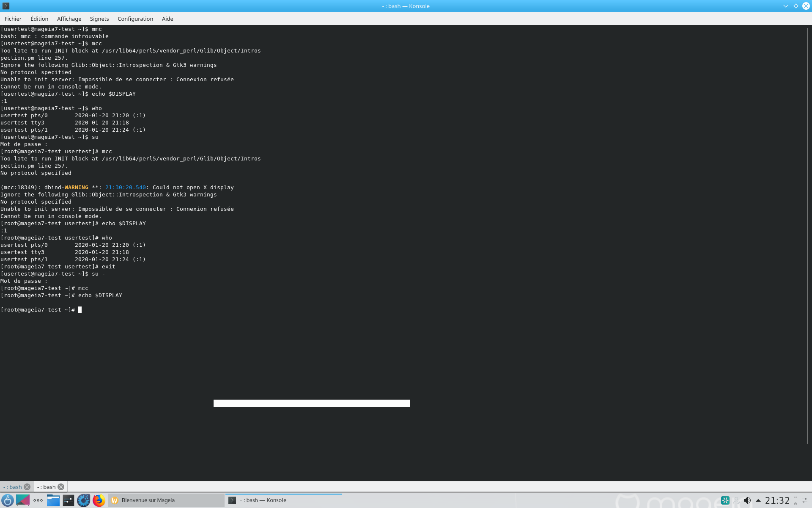The height and width of the screenshot is (508, 812).
Task: Switch to Bienvenue sur Mageia window
Action: [x=166, y=500]
